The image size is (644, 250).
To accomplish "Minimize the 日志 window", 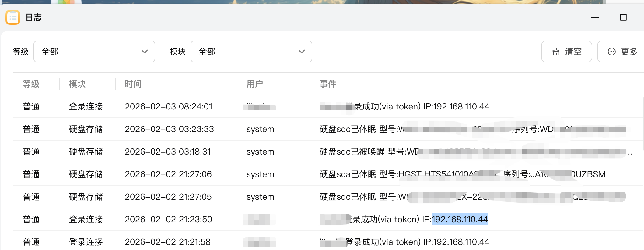I will pos(595,18).
